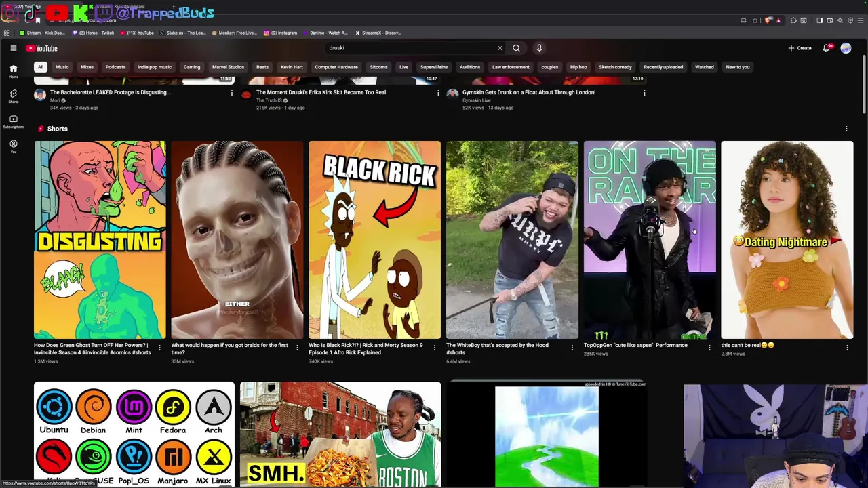The width and height of the screenshot is (868, 488).
Task: Click the Create button
Action: point(800,48)
